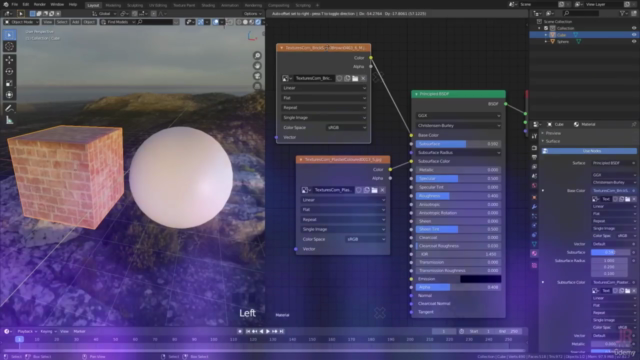The width and height of the screenshot is (640, 360).
Task: Expand the Cube item in outliner
Action: click(x=546, y=35)
